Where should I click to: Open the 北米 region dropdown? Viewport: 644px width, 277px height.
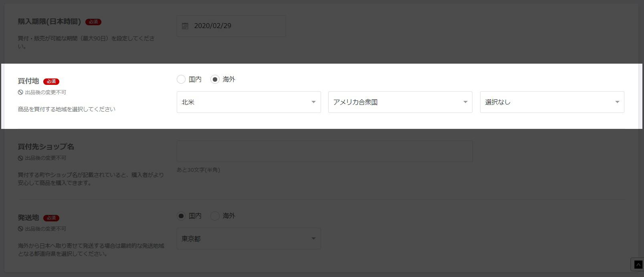tap(248, 102)
